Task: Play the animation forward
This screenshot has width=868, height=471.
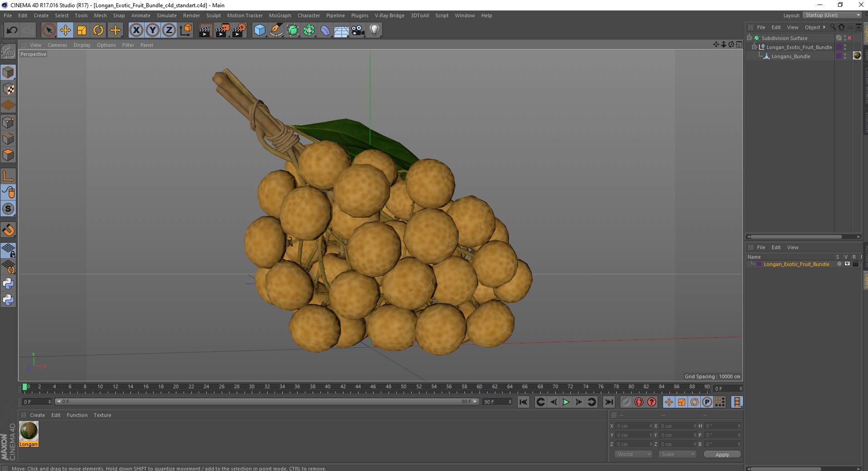Action: pos(566,402)
